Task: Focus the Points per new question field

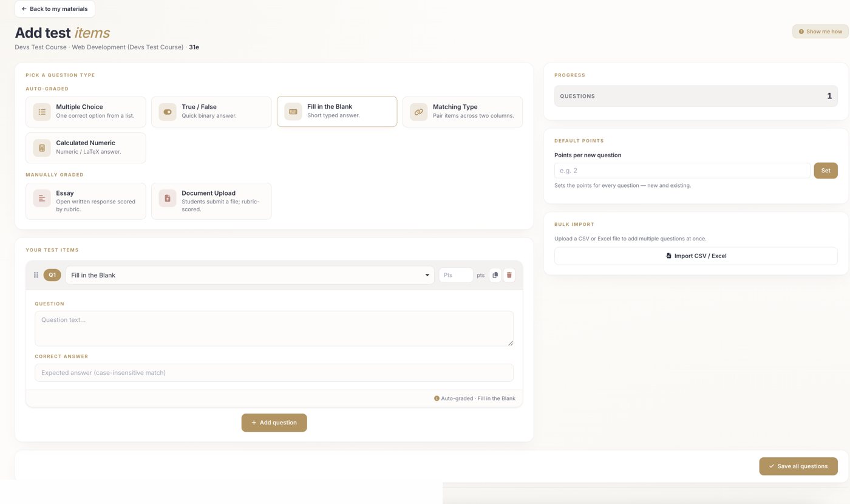Action: point(682,171)
